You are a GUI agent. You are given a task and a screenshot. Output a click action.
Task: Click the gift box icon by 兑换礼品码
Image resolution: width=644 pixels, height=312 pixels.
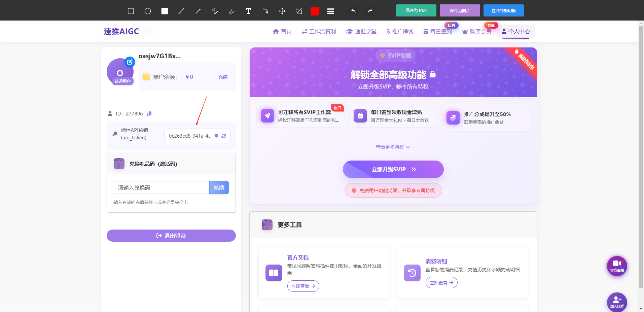pos(119,164)
